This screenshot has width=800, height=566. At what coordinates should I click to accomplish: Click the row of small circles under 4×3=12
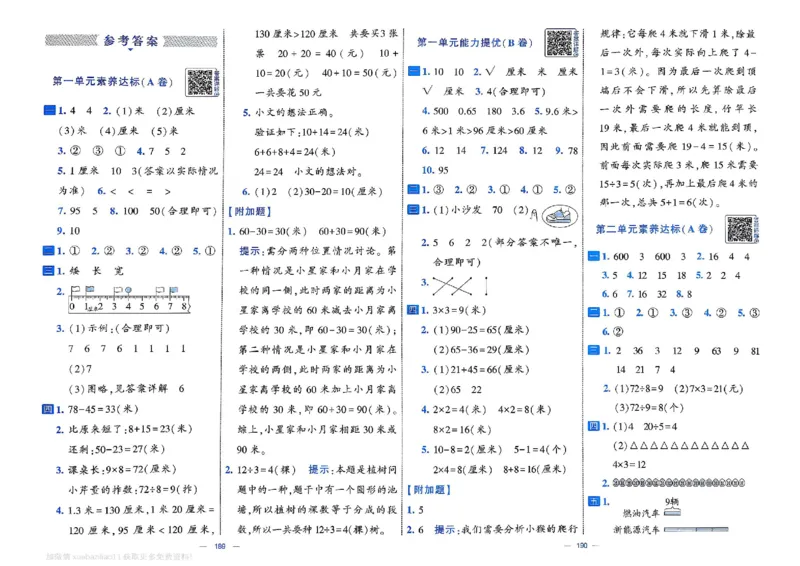[x=679, y=483]
